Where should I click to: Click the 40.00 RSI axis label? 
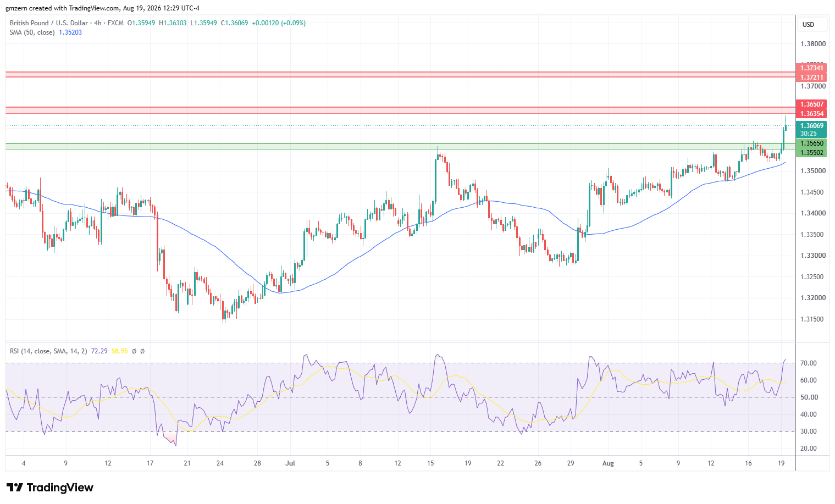808,414
